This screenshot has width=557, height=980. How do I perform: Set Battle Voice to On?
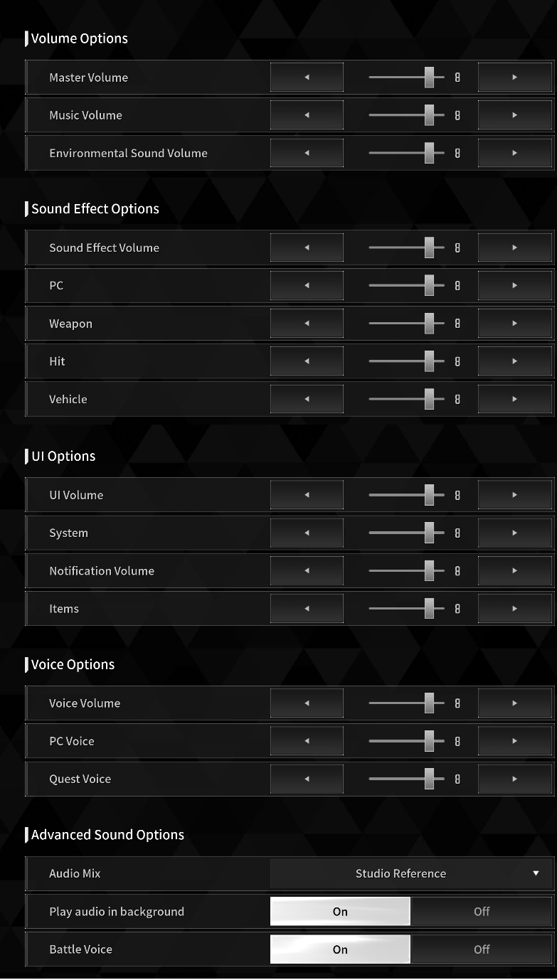[x=340, y=949]
